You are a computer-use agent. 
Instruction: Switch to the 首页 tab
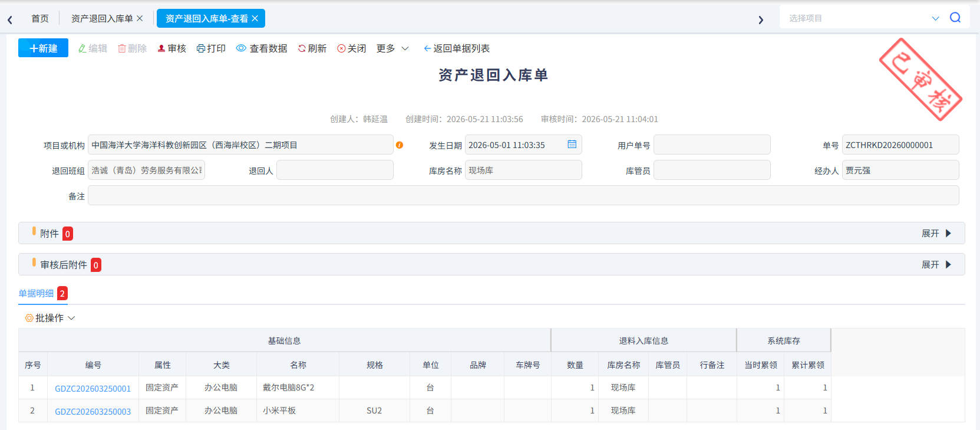pyautogui.click(x=40, y=18)
